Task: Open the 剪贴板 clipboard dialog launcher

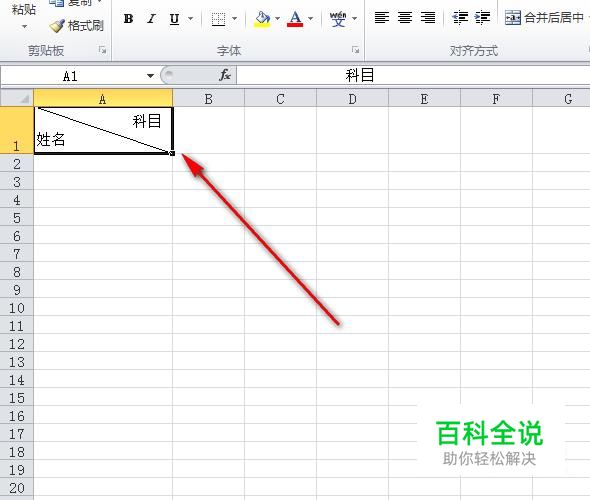Action: tap(102, 50)
